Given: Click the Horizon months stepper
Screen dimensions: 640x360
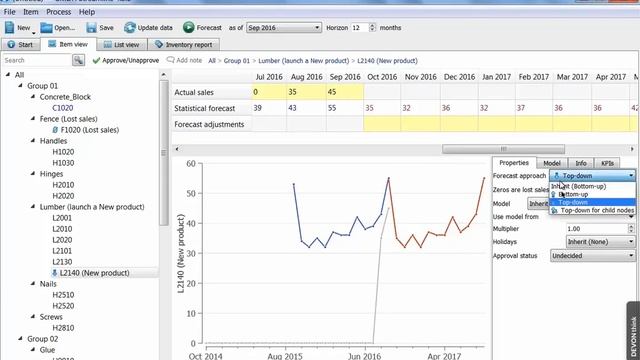Looking at the screenshot, I should point(372,28).
